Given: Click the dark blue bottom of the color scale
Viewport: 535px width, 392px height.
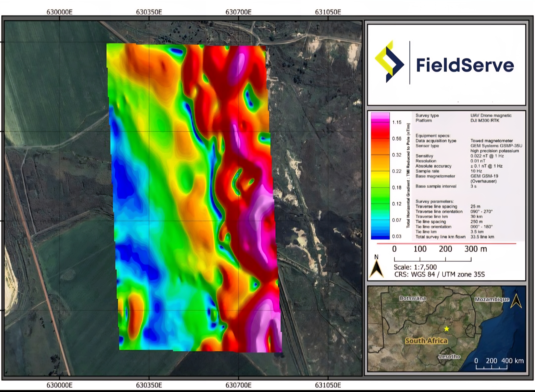Looking at the screenshot, I should click(380, 236).
